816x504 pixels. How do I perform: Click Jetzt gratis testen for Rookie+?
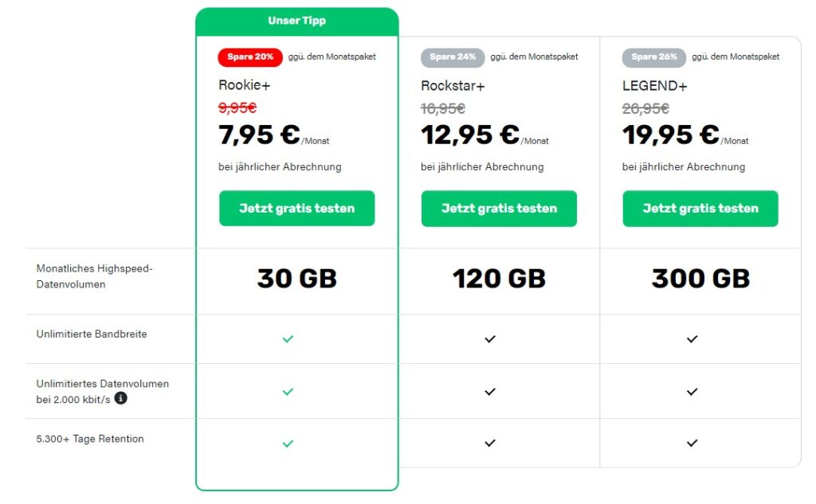tap(296, 208)
